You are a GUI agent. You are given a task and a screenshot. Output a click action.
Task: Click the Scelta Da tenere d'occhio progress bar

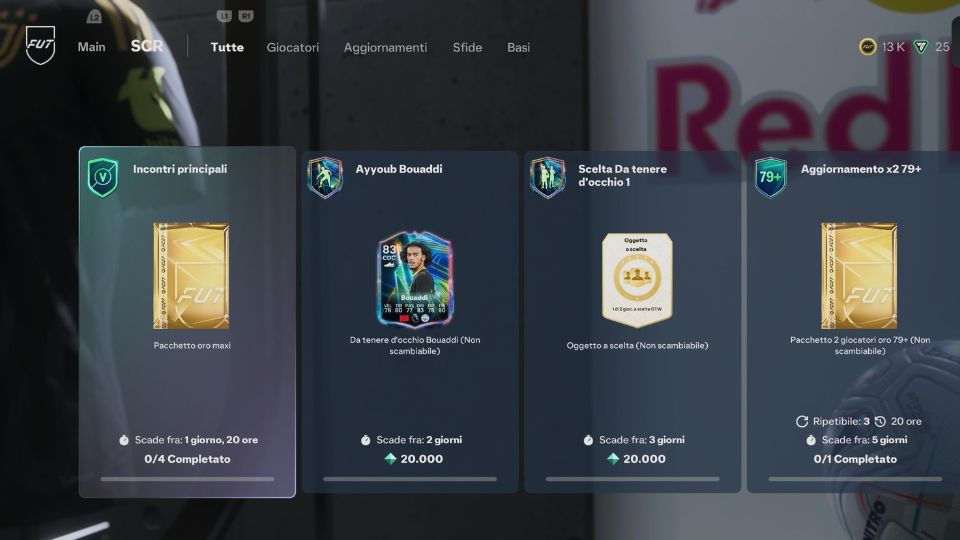(632, 479)
